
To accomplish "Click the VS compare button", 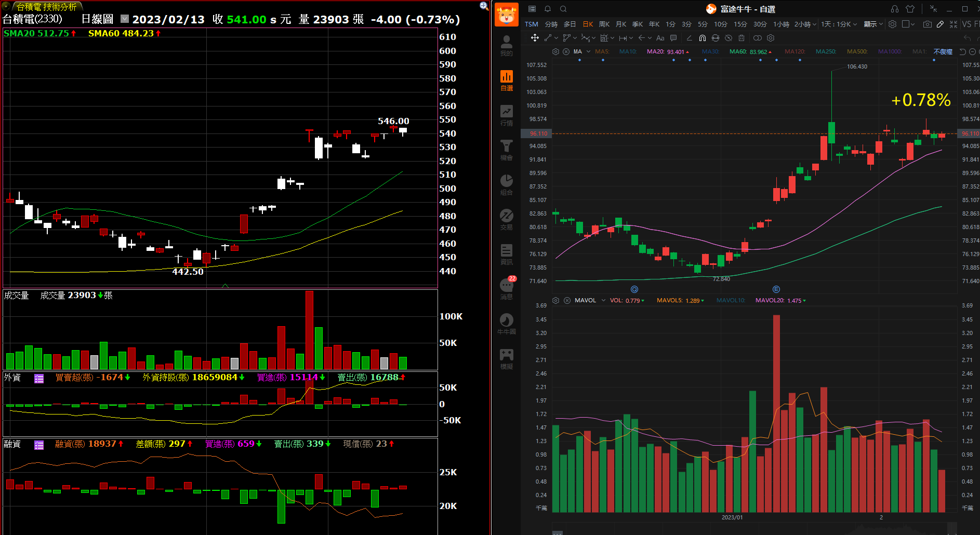I will click(966, 24).
